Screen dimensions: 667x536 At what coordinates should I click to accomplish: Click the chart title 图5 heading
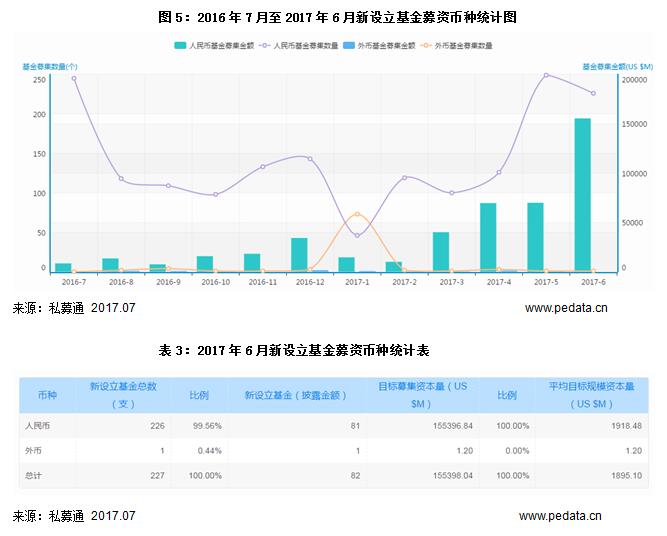[x=337, y=17]
